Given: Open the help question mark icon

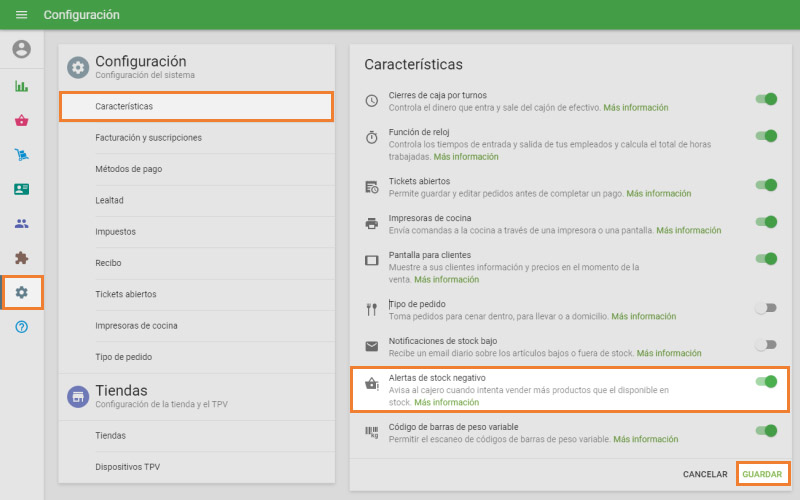Looking at the screenshot, I should coord(21,327).
